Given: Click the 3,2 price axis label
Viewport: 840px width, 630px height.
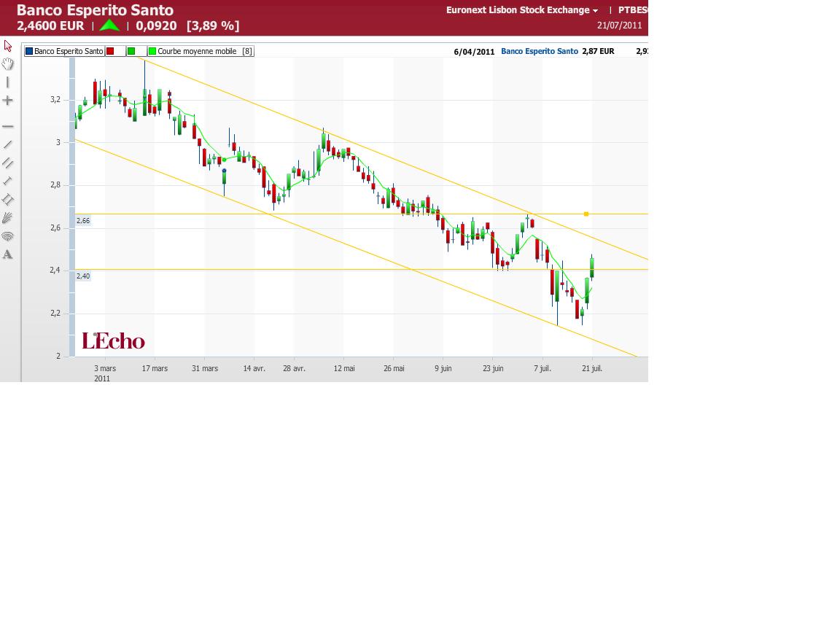Looking at the screenshot, I should point(55,100).
